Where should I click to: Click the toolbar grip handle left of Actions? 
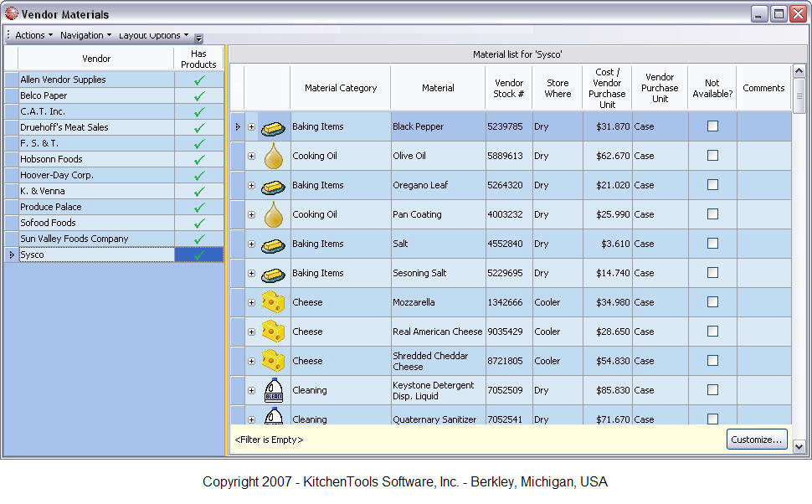8,34
